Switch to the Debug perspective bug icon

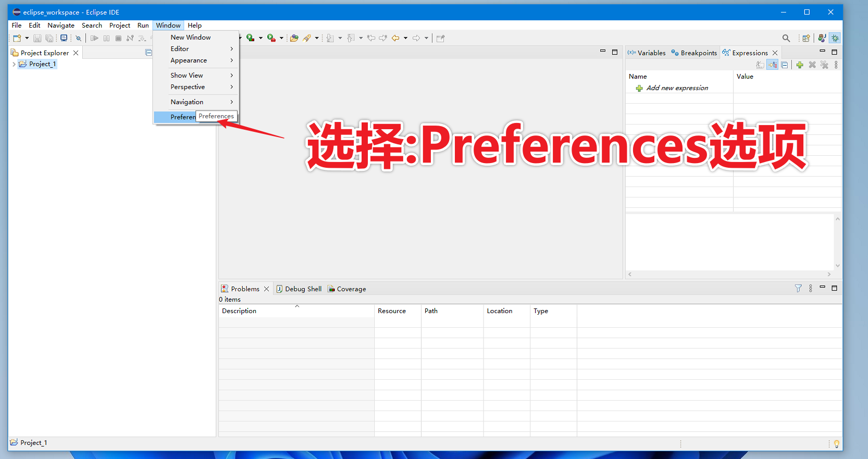[835, 38]
